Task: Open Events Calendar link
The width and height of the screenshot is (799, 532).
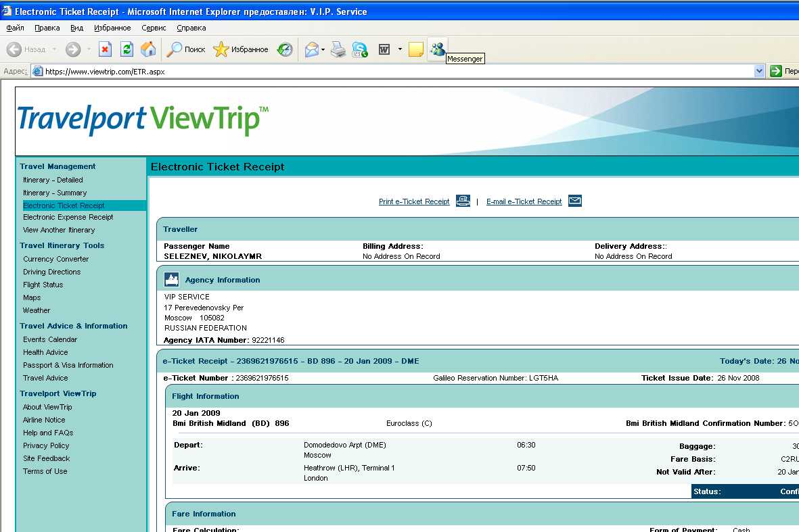Action: coord(51,339)
